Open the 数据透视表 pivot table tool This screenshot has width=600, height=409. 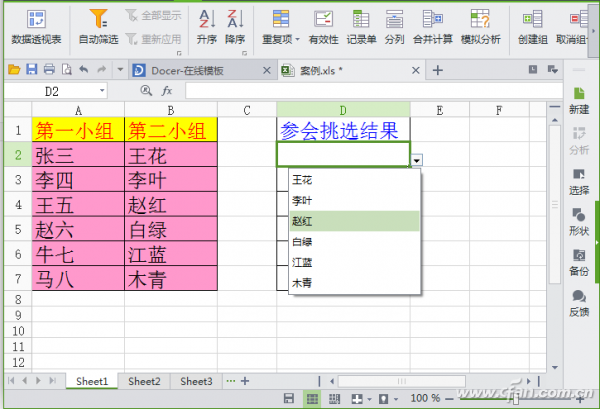tap(36, 27)
